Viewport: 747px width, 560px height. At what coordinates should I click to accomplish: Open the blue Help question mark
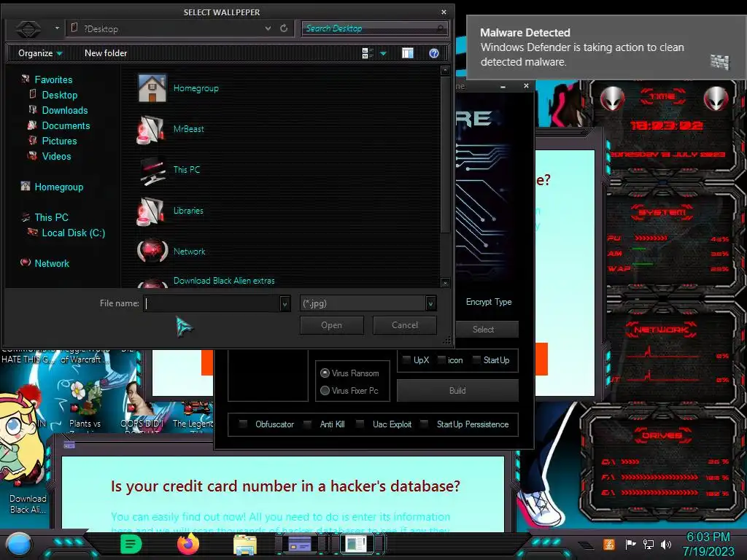click(433, 53)
